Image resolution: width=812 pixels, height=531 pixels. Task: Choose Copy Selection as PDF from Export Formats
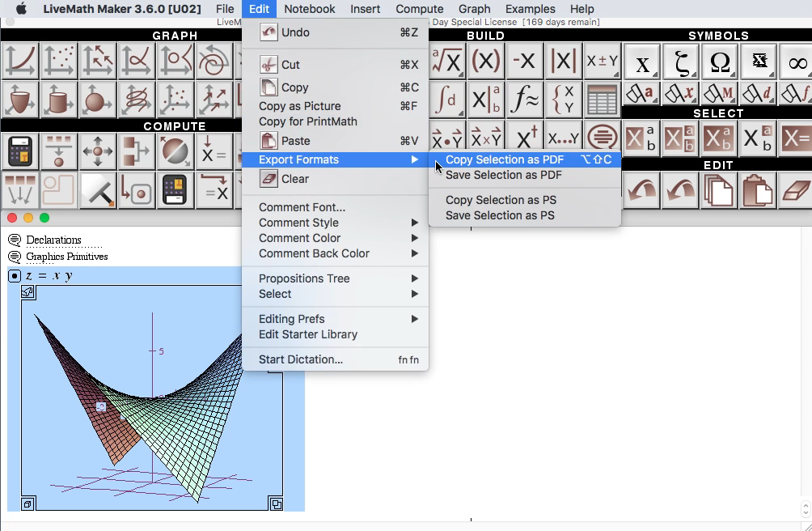click(x=505, y=159)
